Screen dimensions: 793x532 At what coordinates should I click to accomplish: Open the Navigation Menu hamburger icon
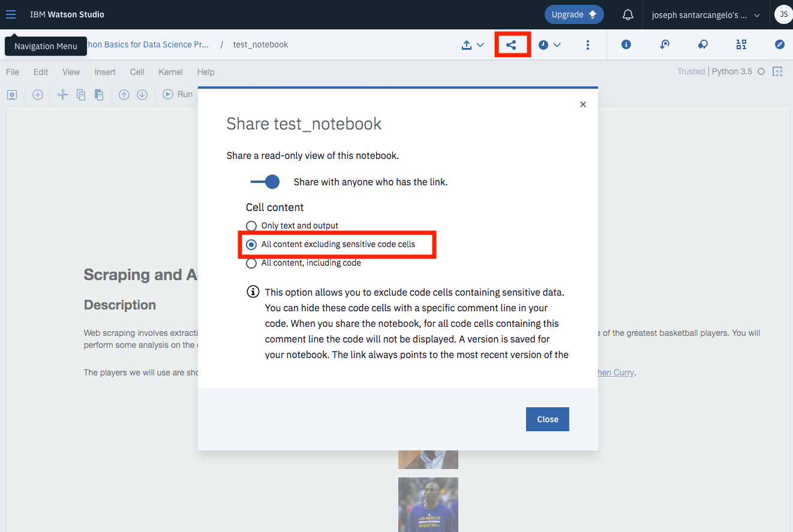[11, 14]
